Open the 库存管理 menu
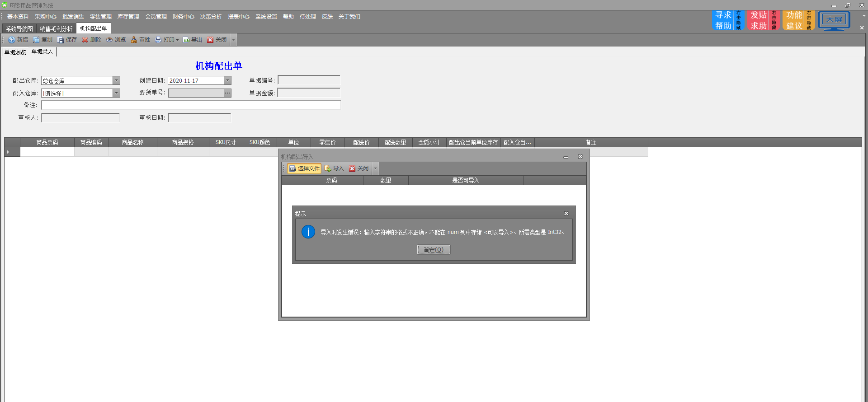 click(128, 17)
